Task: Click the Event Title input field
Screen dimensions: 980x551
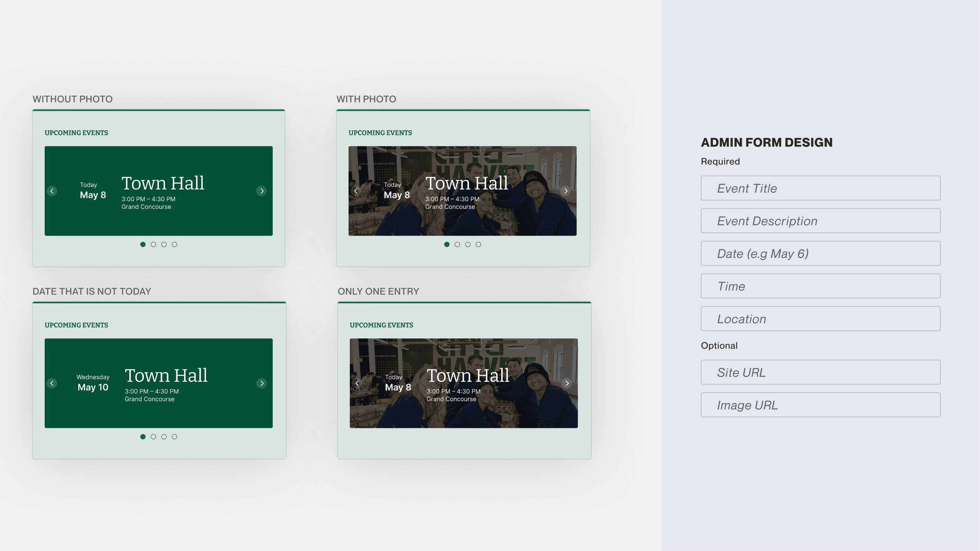Action: point(820,188)
